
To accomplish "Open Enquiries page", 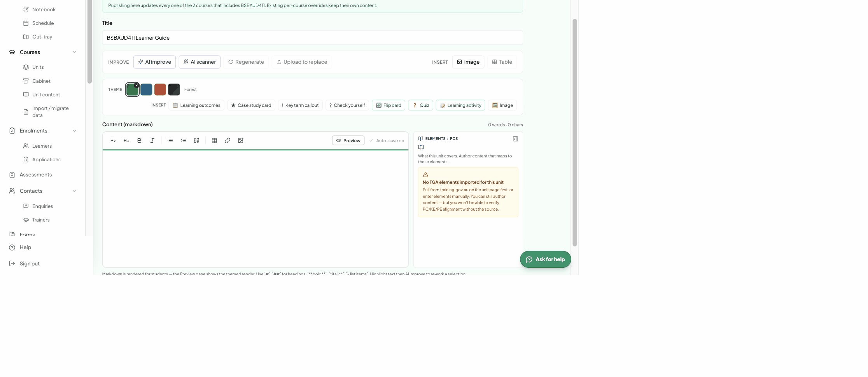I will [43, 206].
